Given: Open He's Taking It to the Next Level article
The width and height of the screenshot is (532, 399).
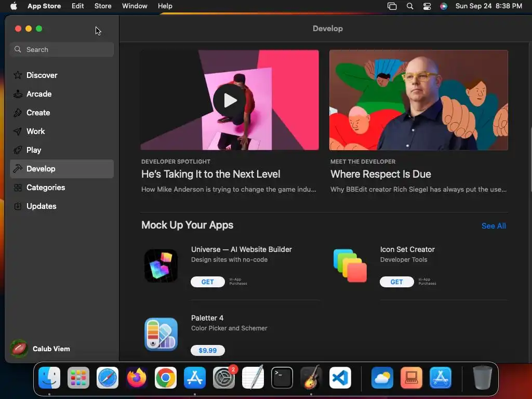Looking at the screenshot, I should pyautogui.click(x=211, y=174).
